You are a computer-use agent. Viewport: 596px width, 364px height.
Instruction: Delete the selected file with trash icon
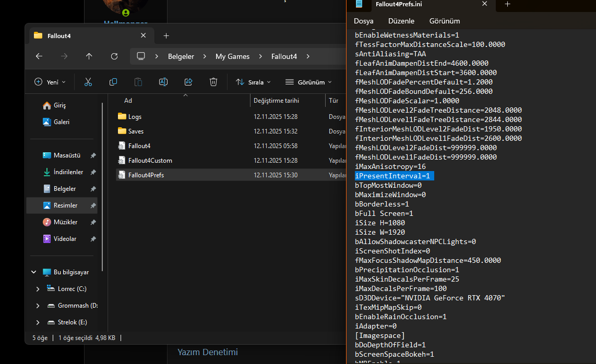213,82
